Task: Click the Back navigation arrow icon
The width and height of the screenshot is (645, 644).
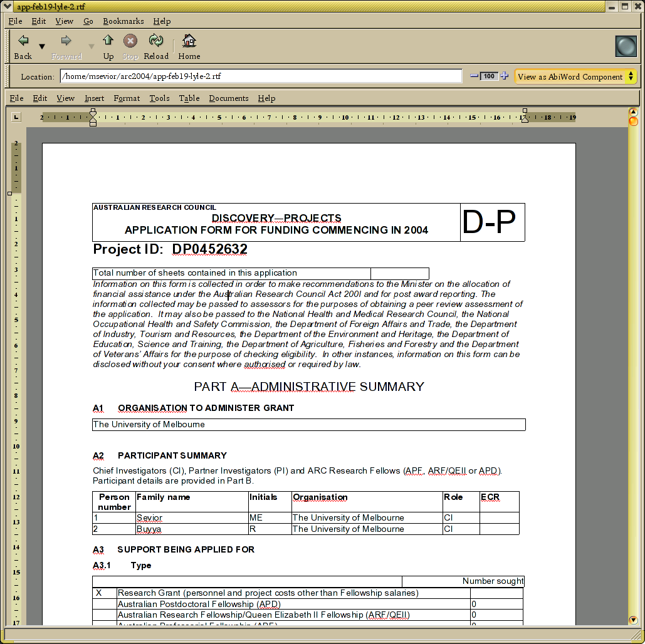Action: tap(23, 41)
